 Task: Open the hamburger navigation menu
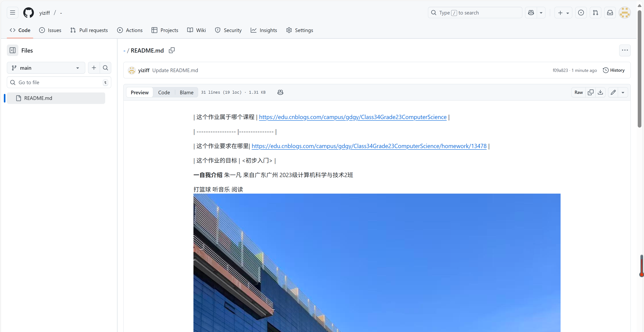tap(12, 13)
